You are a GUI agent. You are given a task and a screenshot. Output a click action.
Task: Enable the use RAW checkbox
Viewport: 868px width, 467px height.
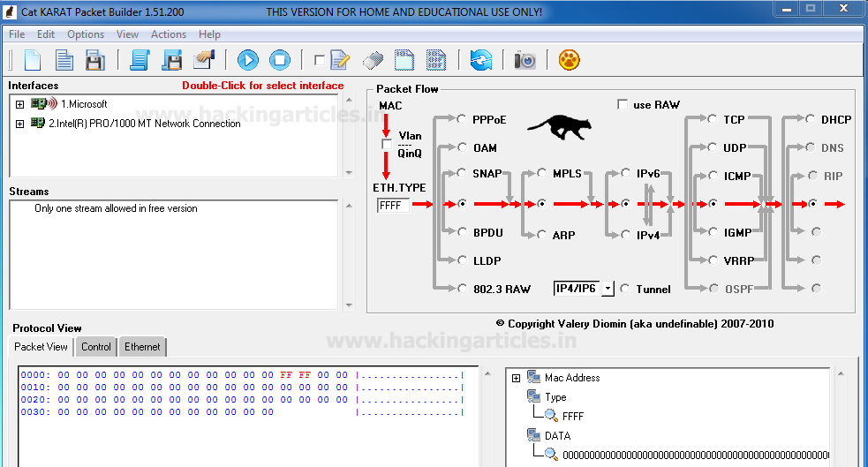(x=623, y=105)
